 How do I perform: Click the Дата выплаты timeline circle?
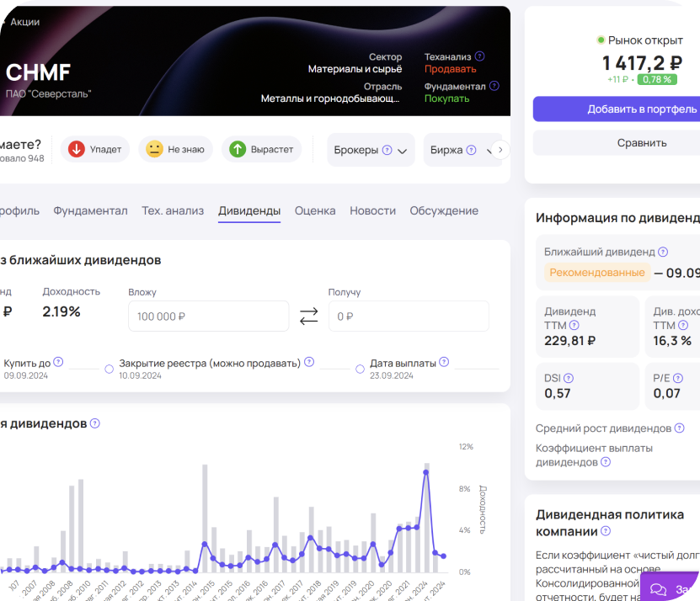click(360, 369)
